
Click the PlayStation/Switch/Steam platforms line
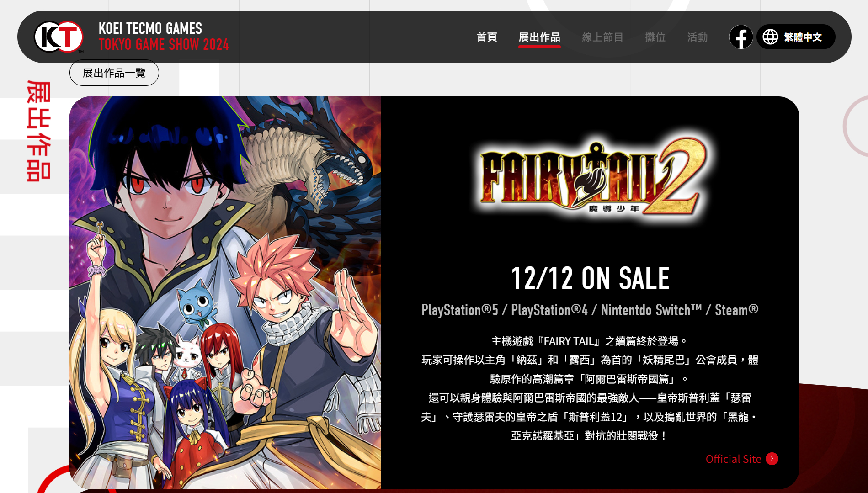click(590, 310)
